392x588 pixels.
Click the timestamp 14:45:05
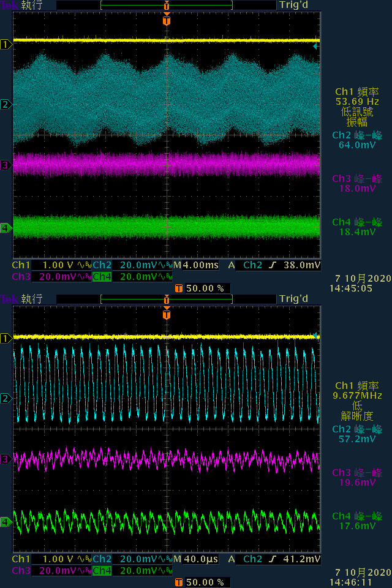(x=351, y=288)
